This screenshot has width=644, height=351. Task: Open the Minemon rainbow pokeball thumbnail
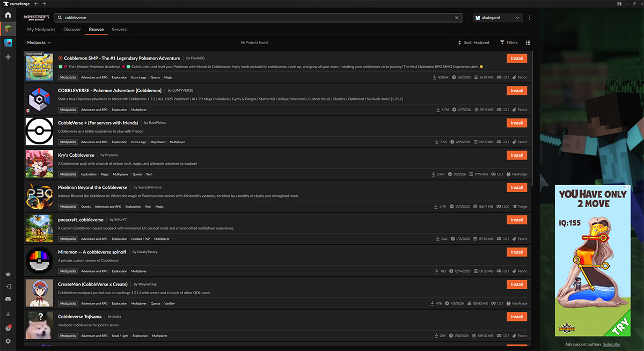(x=39, y=260)
